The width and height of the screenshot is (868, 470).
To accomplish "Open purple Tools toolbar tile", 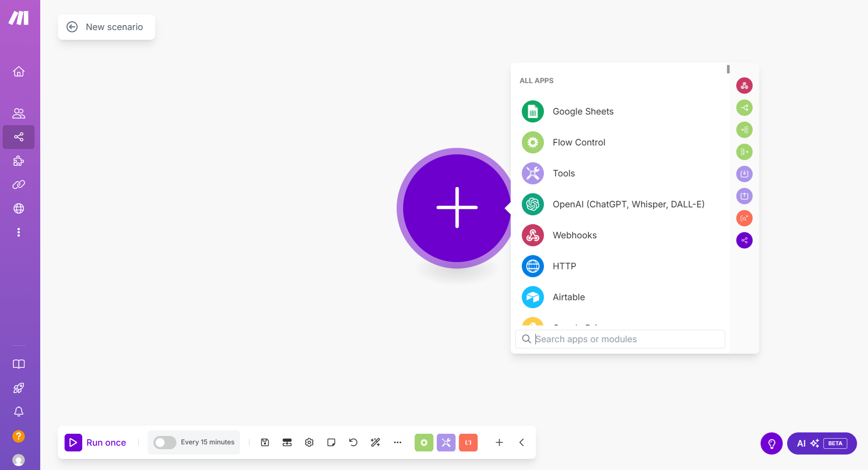I will coord(446,443).
